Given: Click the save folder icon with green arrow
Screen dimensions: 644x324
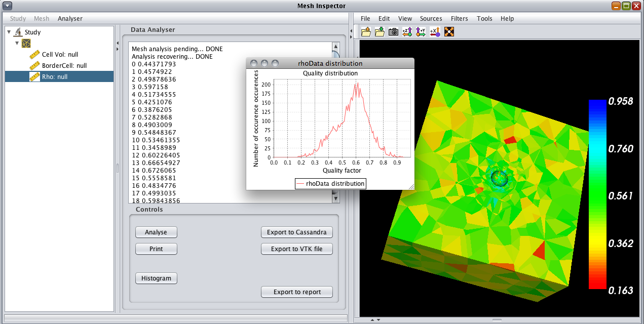Looking at the screenshot, I should tap(380, 32).
